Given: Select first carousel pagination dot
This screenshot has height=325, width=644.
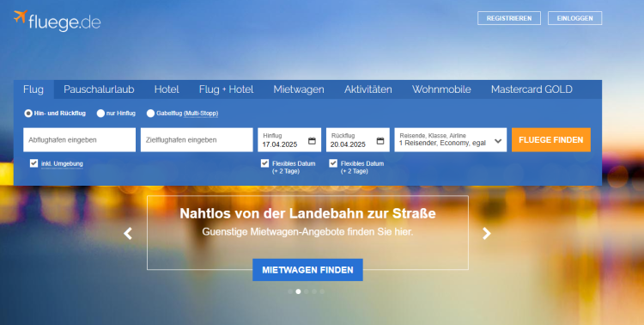Looking at the screenshot, I should (x=290, y=291).
